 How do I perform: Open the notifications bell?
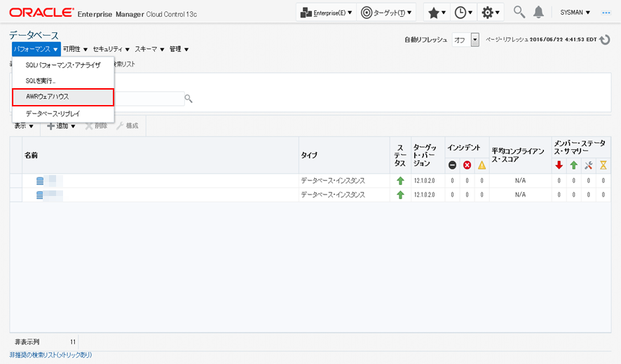538,12
